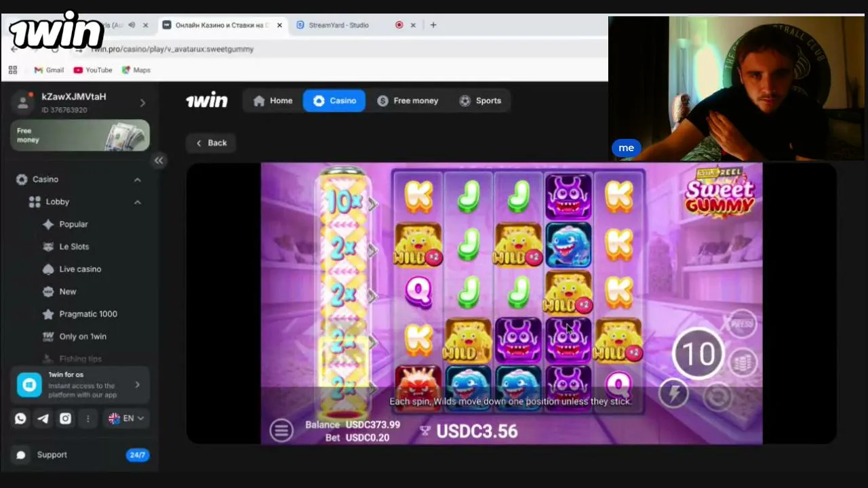Image resolution: width=868 pixels, height=488 pixels.
Task: Click the XPress feature button
Action: click(741, 324)
